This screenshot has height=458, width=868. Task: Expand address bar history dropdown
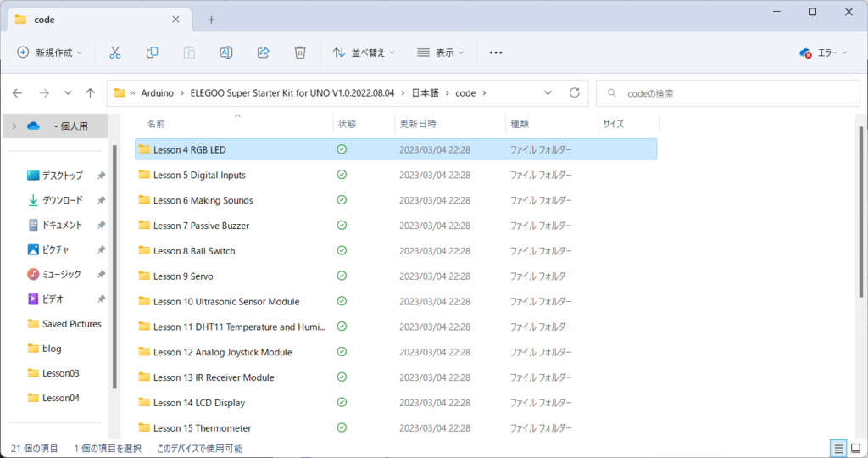click(x=548, y=93)
